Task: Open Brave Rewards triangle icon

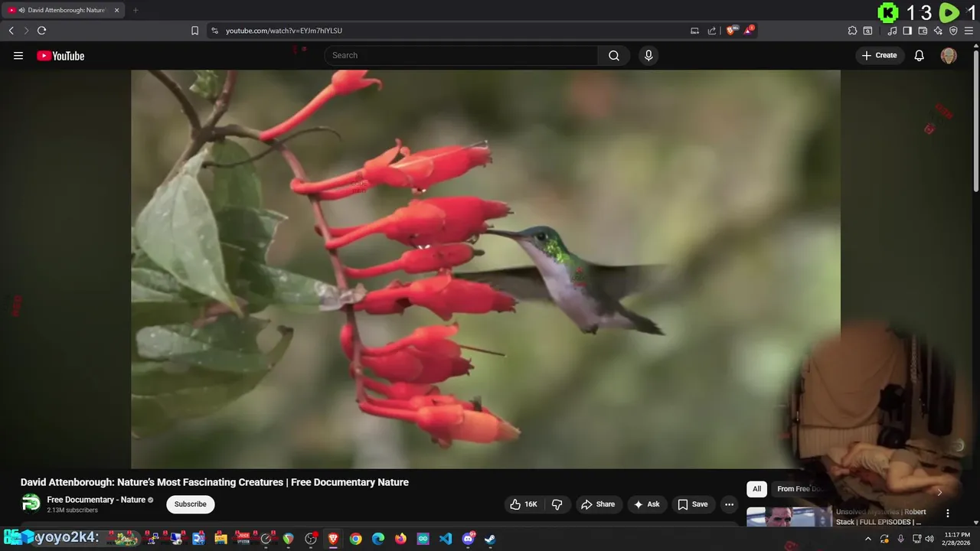Action: pos(750,31)
